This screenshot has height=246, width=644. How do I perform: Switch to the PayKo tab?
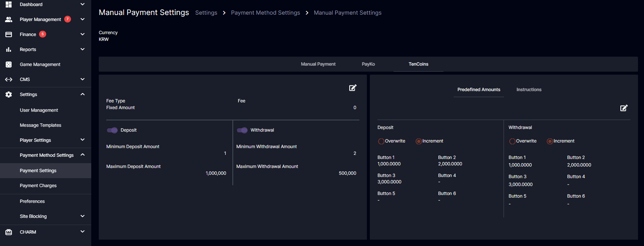368,64
